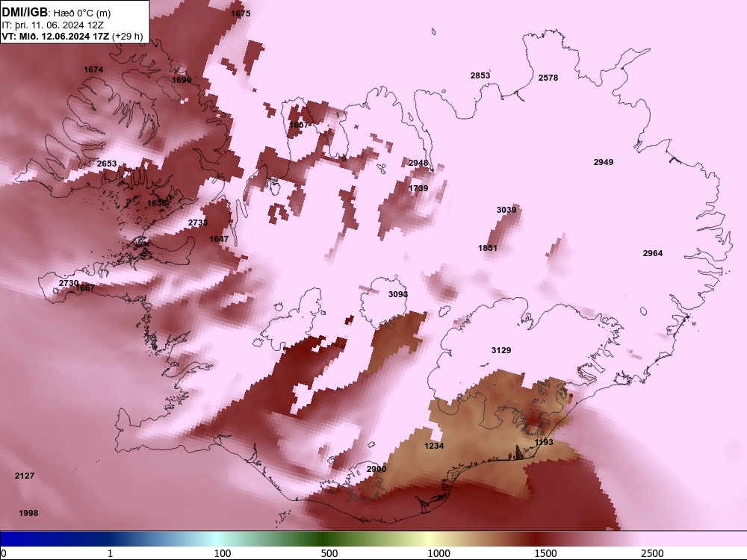Viewport: 747px width, 560px height.
Task: Click the color scale tick label 100
Action: tap(223, 553)
